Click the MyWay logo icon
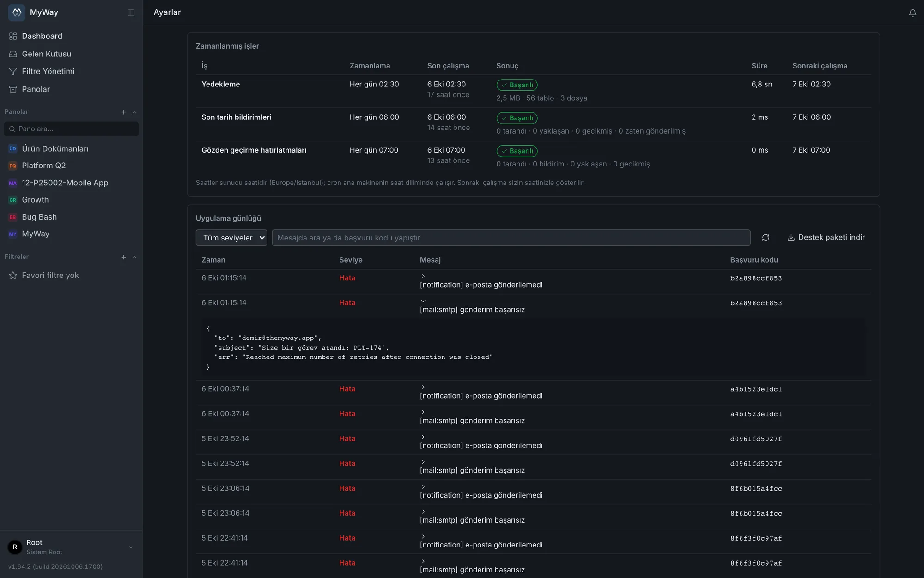The image size is (924, 578). [x=17, y=12]
